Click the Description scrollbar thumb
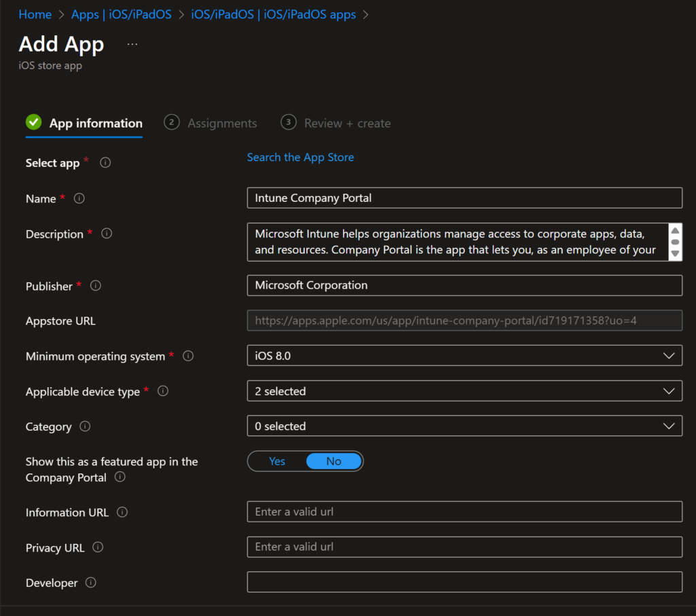The height and width of the screenshot is (616, 696). pyautogui.click(x=675, y=242)
